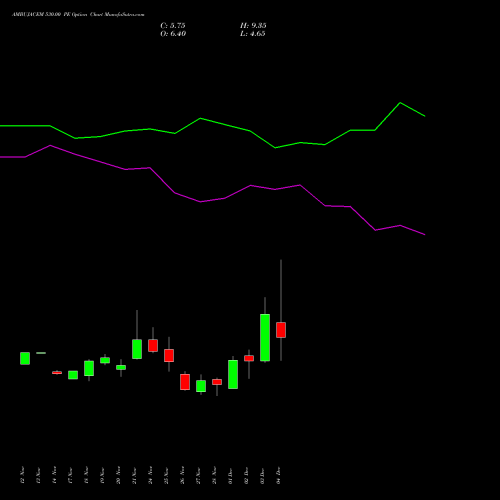Image resolution: width=500 pixels, height=500 pixels.
Task: Select the '04 Dec' date axis label
Action: (x=278, y=475)
